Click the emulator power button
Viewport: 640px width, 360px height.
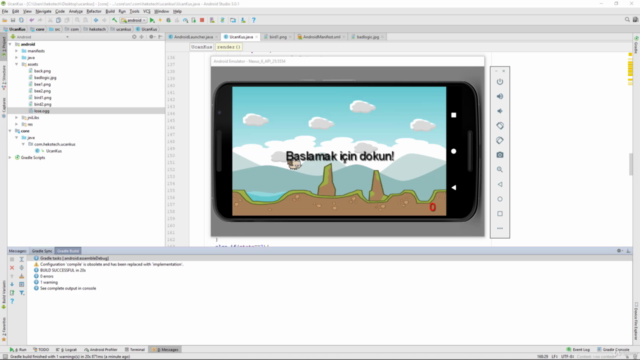click(500, 82)
